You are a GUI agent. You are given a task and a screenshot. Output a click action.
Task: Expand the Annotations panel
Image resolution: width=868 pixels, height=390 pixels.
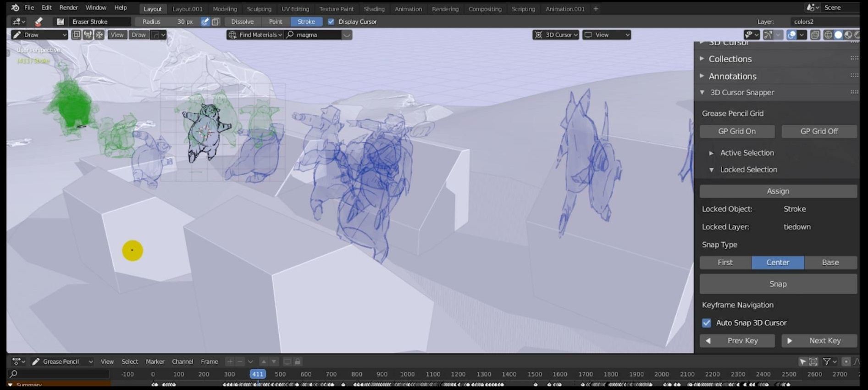coord(732,76)
